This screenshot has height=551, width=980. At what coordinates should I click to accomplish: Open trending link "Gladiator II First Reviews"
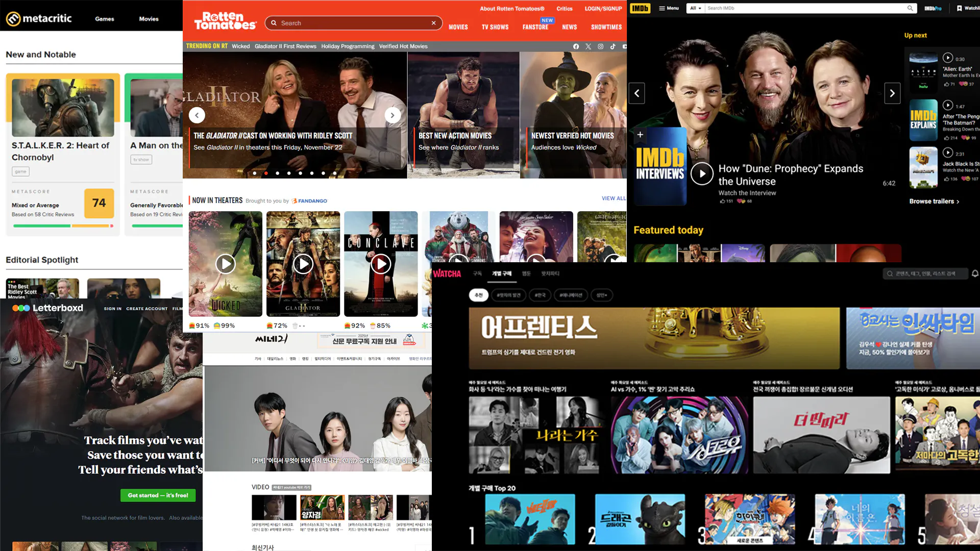(x=285, y=46)
